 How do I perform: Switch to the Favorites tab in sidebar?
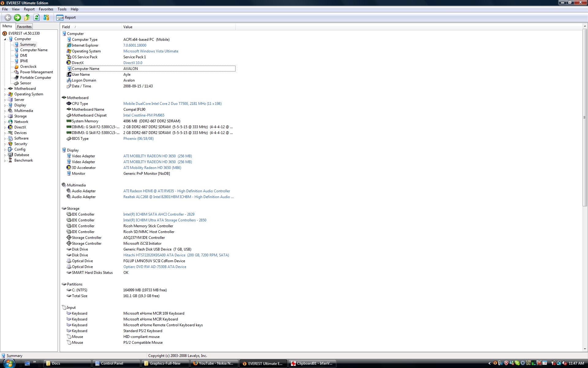[24, 27]
